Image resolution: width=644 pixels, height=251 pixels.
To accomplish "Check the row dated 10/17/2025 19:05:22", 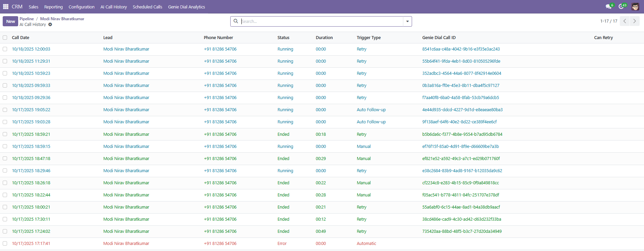I will click(x=5, y=110).
